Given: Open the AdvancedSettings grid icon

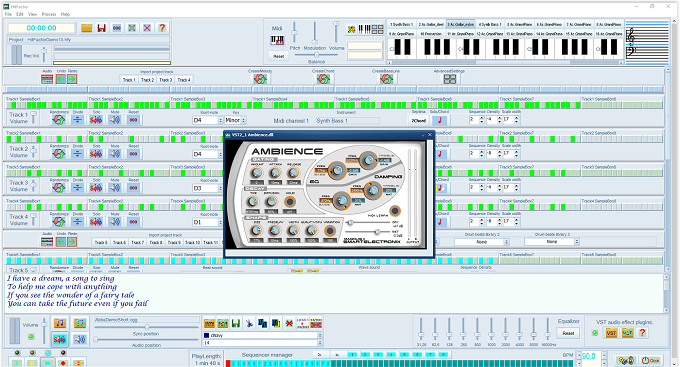Looking at the screenshot, I should click(450, 79).
